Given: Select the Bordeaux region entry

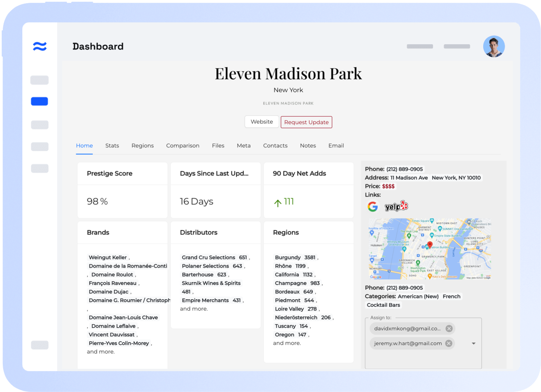Looking at the screenshot, I should click(x=294, y=292).
